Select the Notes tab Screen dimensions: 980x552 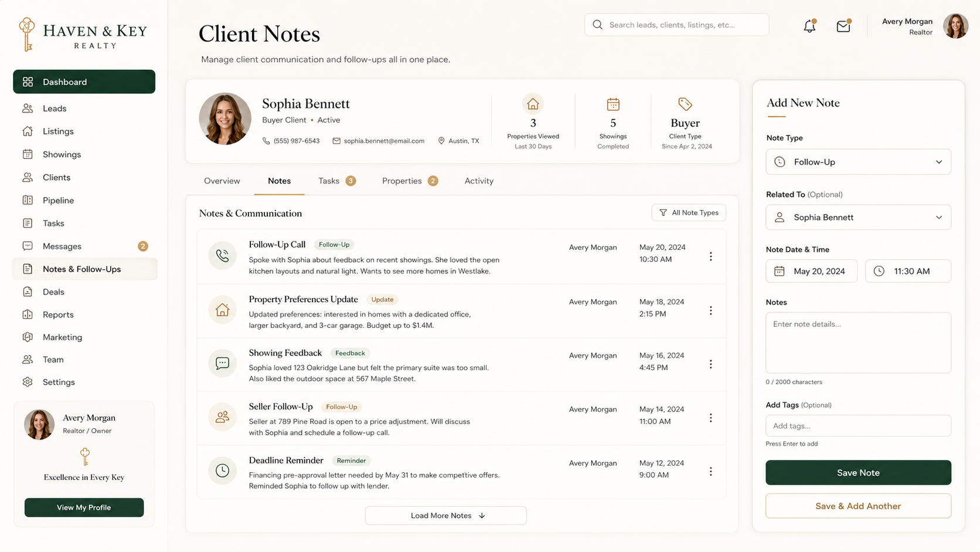[279, 181]
